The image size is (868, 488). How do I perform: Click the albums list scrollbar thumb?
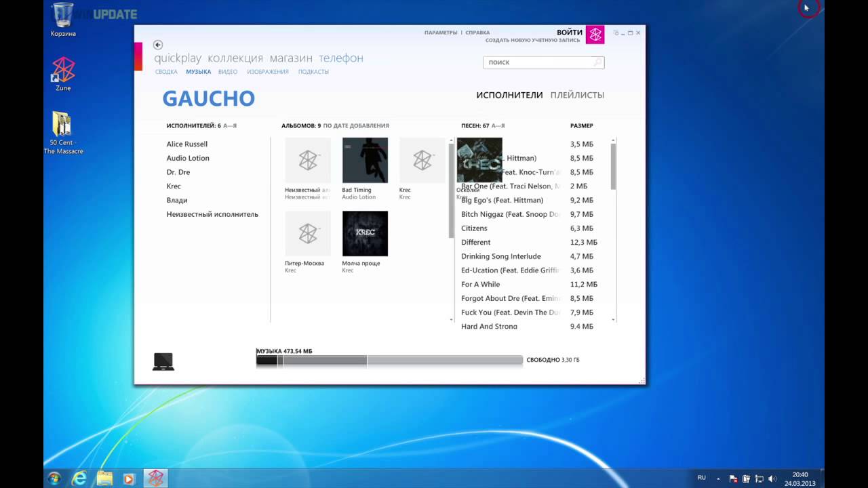click(452, 191)
